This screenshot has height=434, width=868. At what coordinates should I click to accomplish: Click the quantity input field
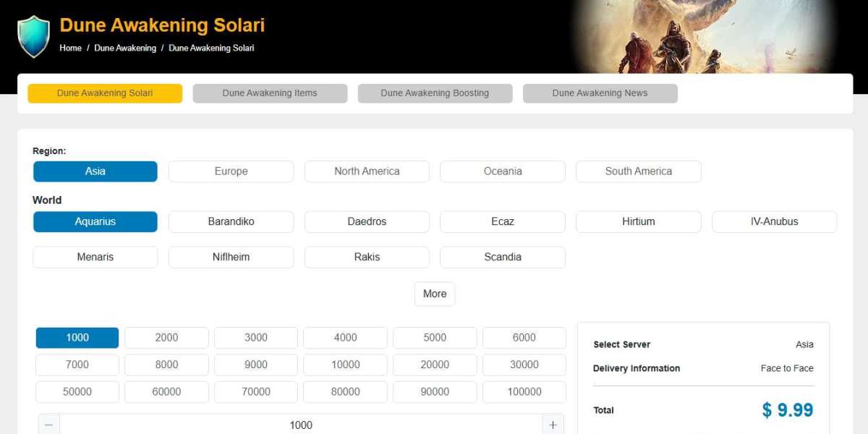(x=301, y=425)
